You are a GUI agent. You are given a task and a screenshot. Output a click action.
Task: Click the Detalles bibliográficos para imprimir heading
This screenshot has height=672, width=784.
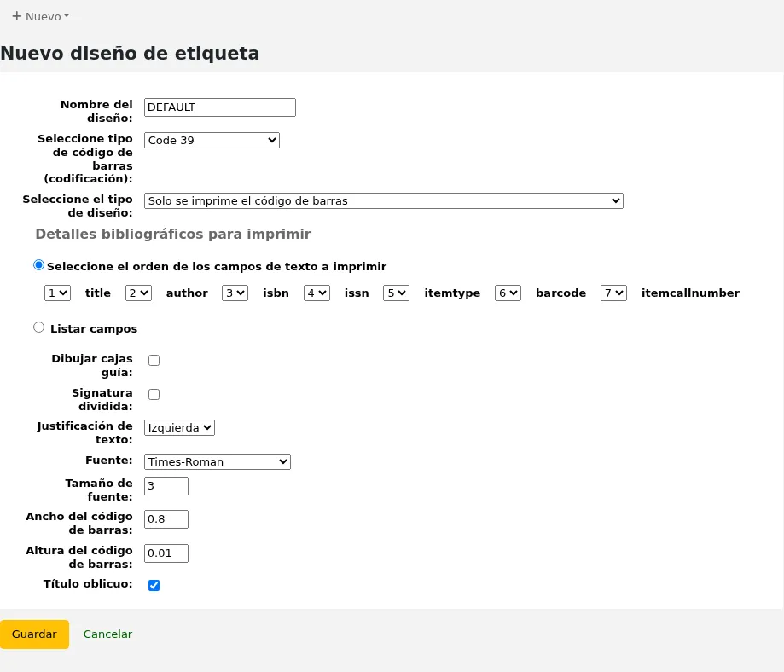[x=173, y=234]
